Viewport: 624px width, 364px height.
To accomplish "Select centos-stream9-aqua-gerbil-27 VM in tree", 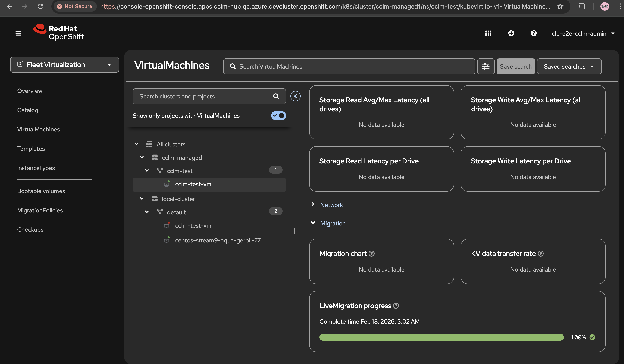I will click(217, 240).
